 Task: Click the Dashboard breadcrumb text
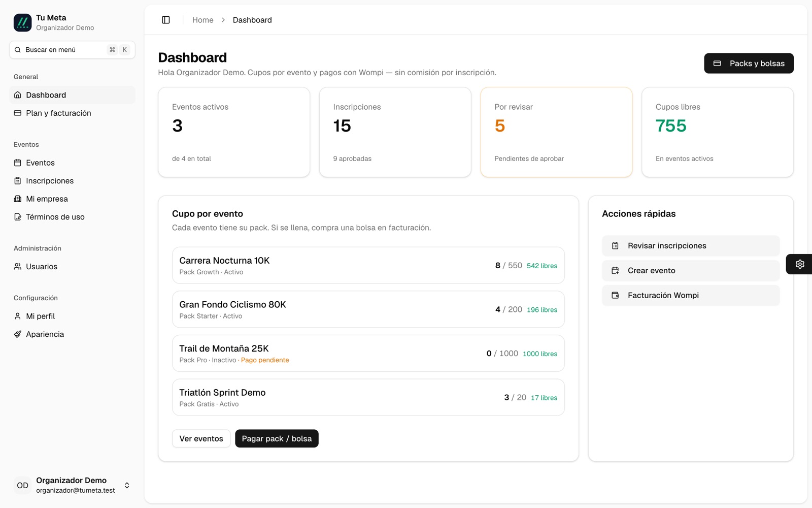(252, 20)
